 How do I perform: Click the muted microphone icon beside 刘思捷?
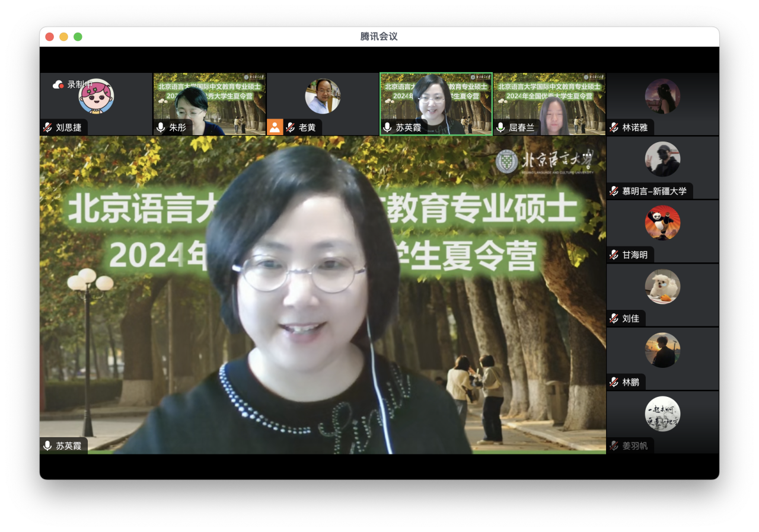tap(47, 127)
